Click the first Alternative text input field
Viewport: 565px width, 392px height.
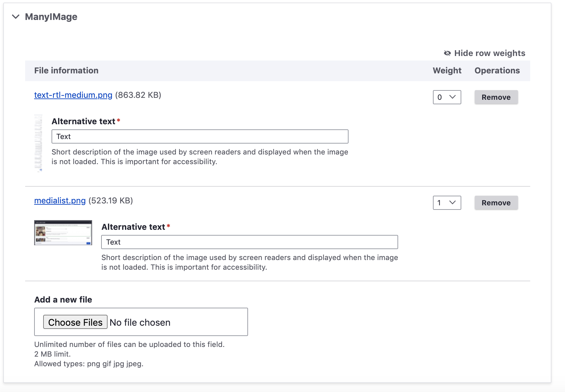click(200, 136)
